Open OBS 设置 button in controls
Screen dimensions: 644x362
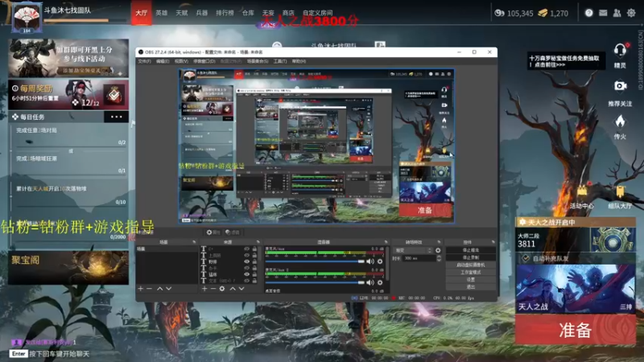[471, 279]
